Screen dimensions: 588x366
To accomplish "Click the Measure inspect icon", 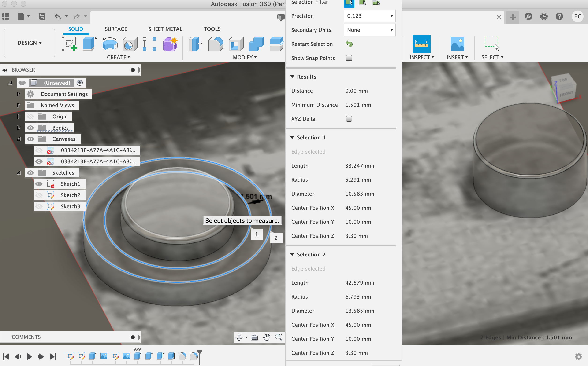I will 422,44.
